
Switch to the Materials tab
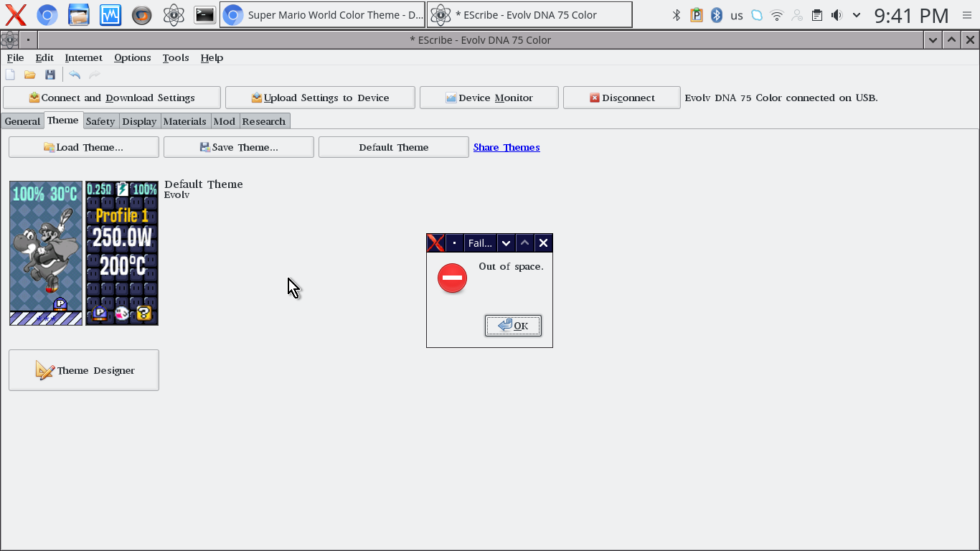click(x=184, y=121)
